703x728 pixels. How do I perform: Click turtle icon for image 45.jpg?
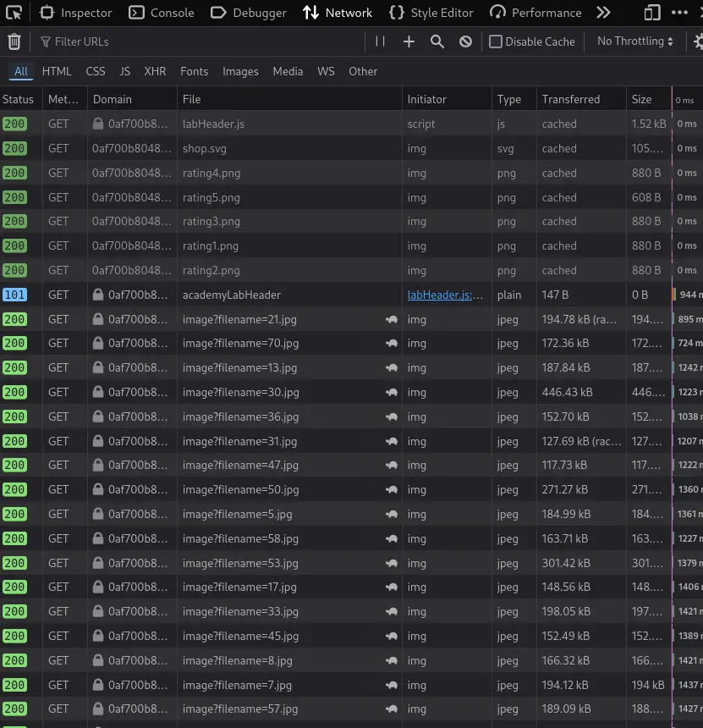[392, 636]
